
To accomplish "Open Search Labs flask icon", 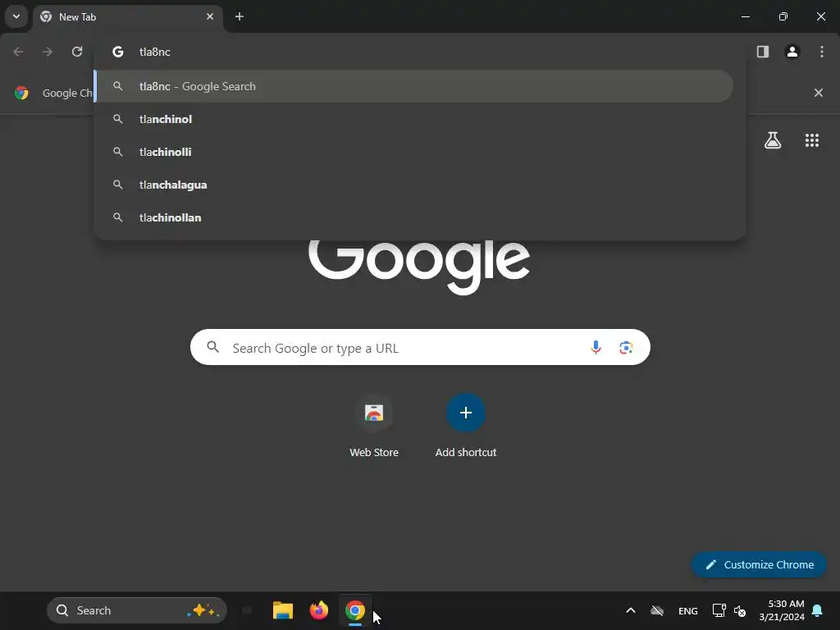I will (773, 140).
